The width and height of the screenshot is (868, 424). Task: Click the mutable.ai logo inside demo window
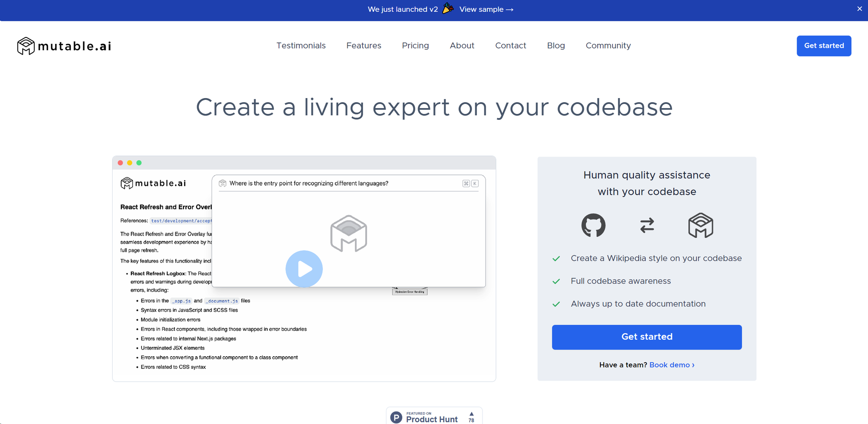153,183
